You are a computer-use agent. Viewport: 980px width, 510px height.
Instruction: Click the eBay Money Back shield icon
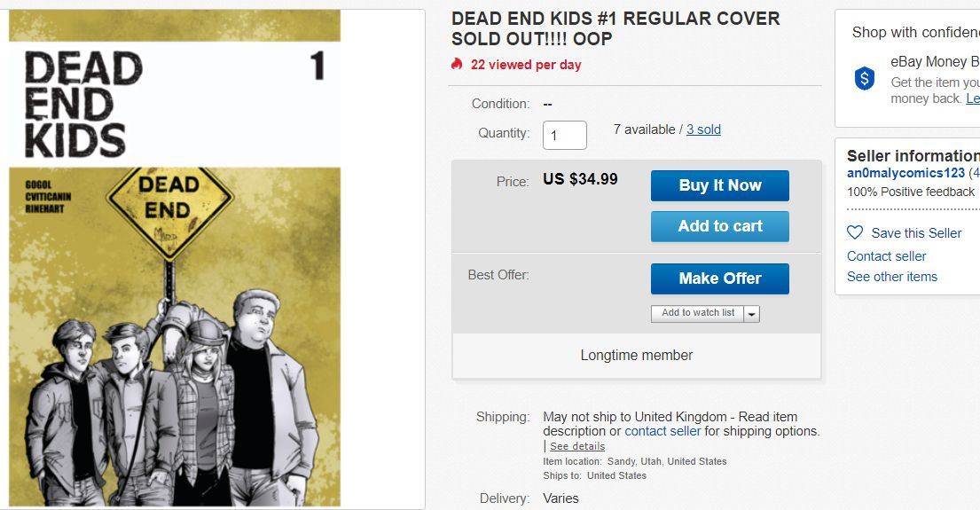(865, 79)
